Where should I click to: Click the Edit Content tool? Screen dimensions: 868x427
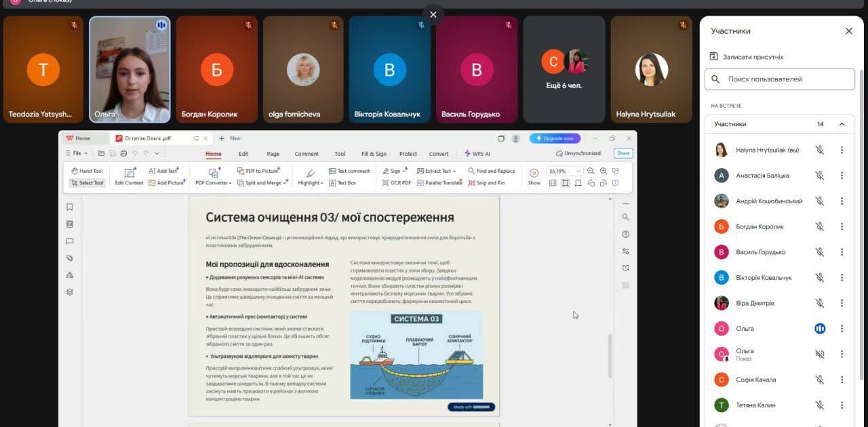tap(129, 176)
